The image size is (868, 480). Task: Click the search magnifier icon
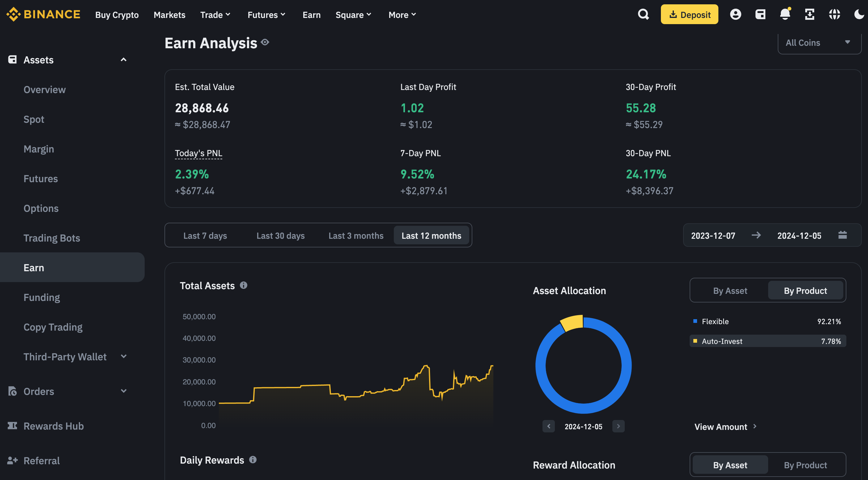[643, 15]
